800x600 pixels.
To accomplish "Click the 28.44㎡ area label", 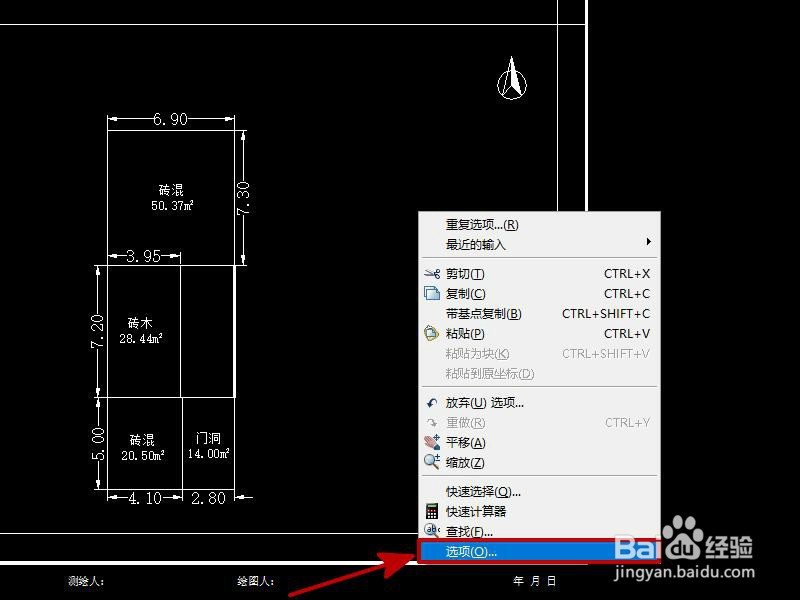I will 141,338.
